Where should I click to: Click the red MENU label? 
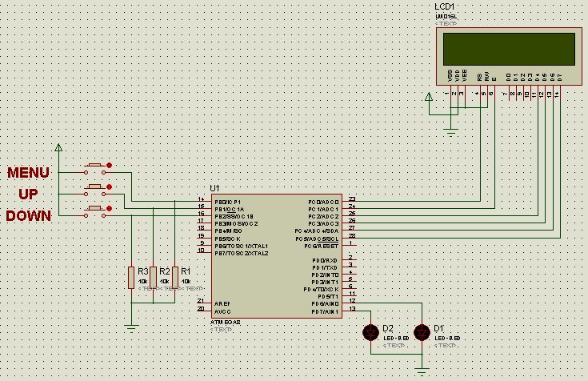click(x=28, y=173)
